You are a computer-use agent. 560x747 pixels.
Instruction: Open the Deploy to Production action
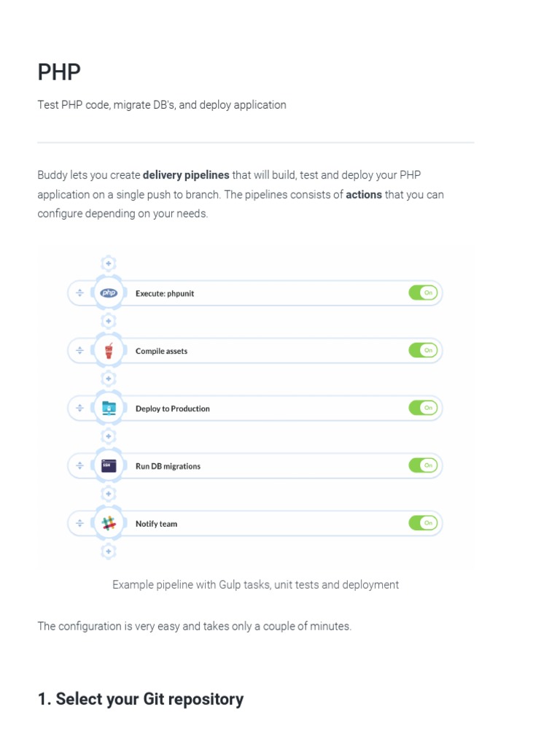click(173, 409)
